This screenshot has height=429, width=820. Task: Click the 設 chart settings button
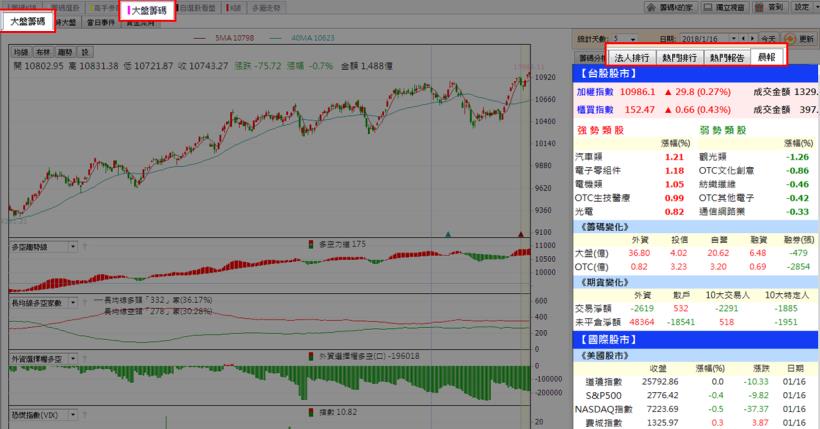[85, 52]
